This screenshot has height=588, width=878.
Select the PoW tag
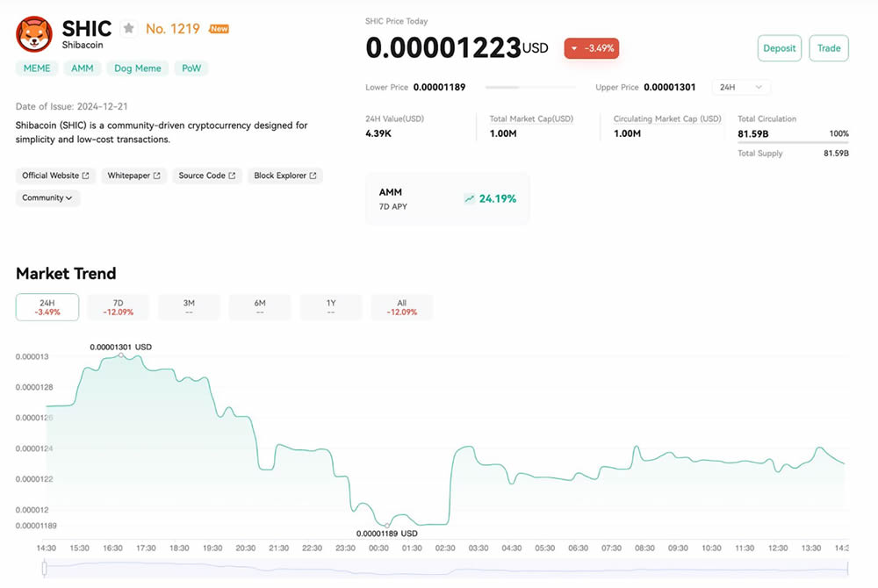click(x=191, y=68)
